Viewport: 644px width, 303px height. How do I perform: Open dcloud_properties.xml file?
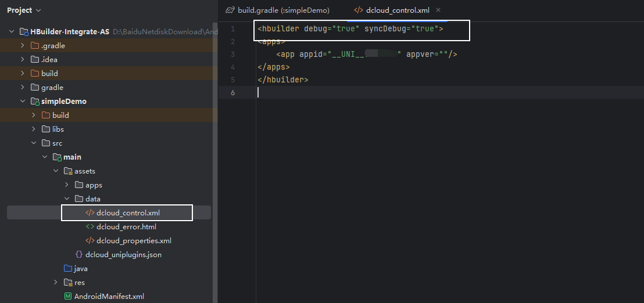[134, 241]
